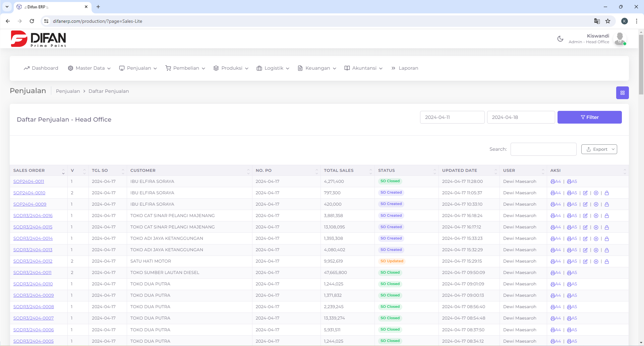This screenshot has width=644, height=346.
Task: Print A4 for SOP2404-0009
Action: 555,204
